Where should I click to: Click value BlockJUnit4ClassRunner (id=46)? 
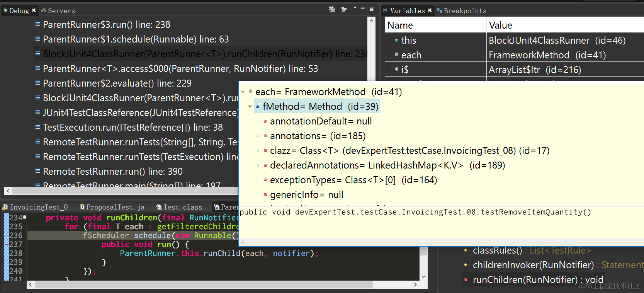(557, 40)
